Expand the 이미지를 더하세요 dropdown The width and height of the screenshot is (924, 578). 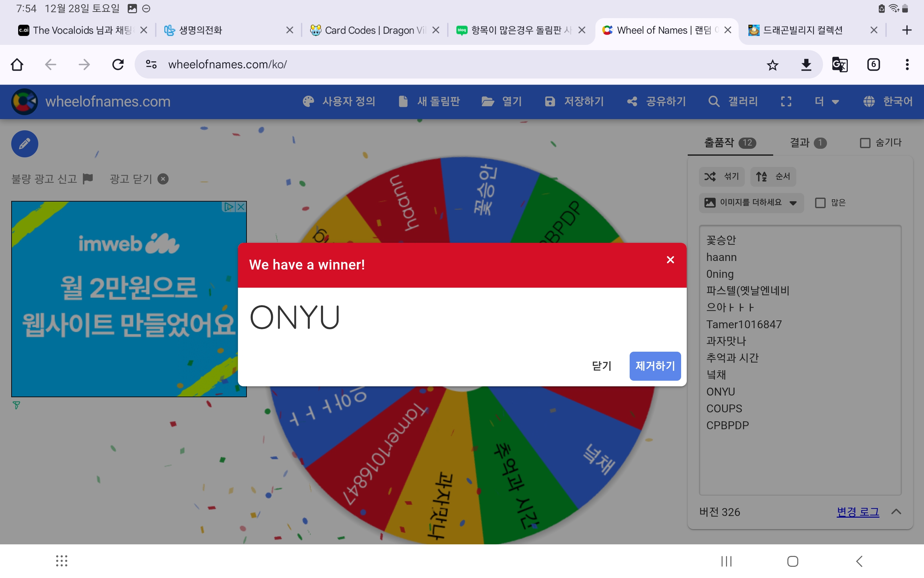[x=751, y=203]
